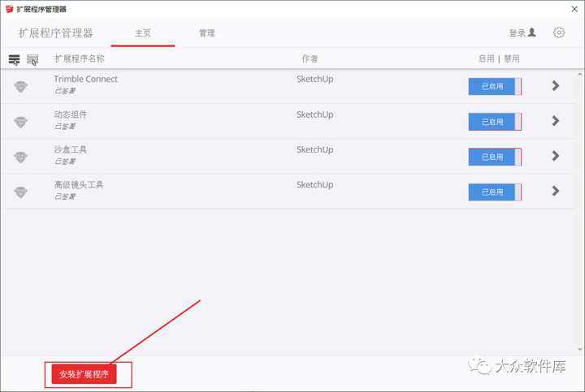Click SketchUp author of Trimble Connect row

coord(315,79)
